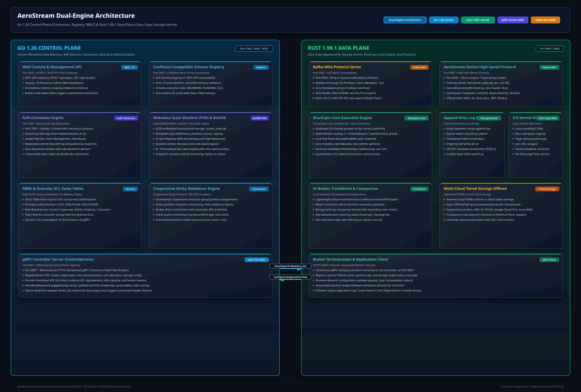
Task: Click the Port 7001 / 8001 / 9001 label
Action: [254, 49]
